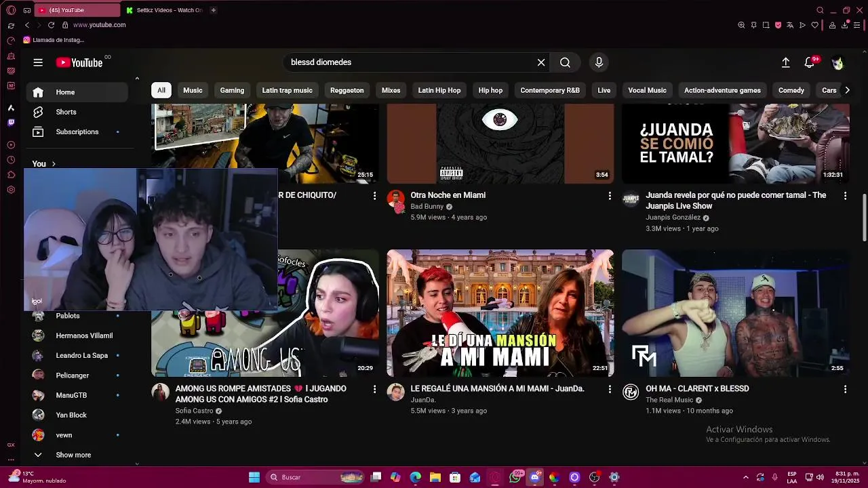
Task: Add page to bookmarks heart icon
Action: click(814, 25)
